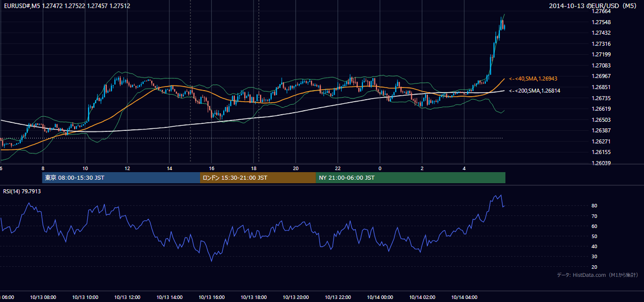Click RSI scale value 30
The height and width of the screenshot is (302, 644).
pyautogui.click(x=594, y=257)
